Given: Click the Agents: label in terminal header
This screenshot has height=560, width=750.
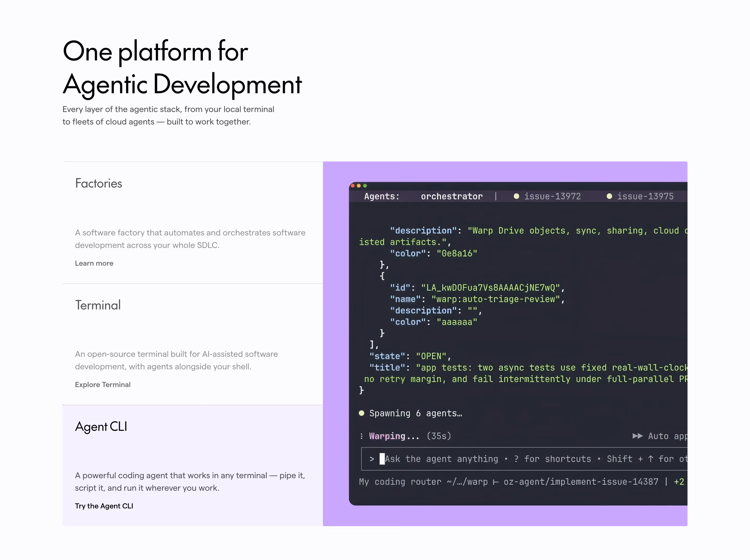Looking at the screenshot, I should (x=382, y=196).
